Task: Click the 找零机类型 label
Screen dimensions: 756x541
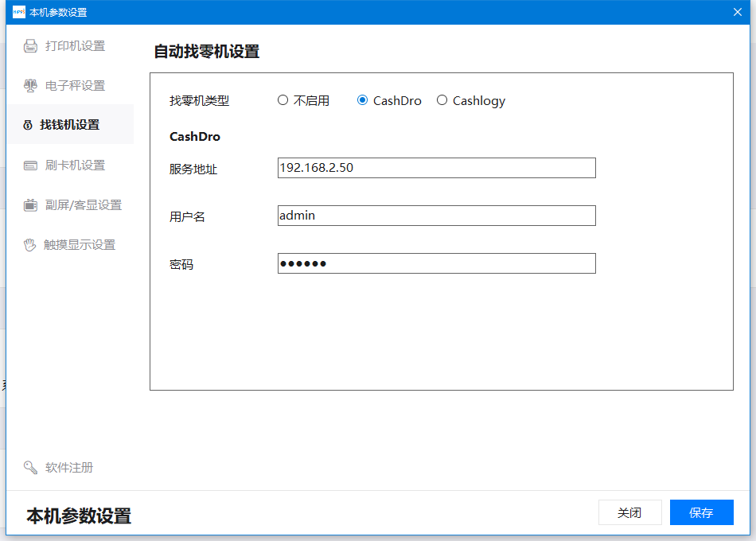Action: click(199, 101)
